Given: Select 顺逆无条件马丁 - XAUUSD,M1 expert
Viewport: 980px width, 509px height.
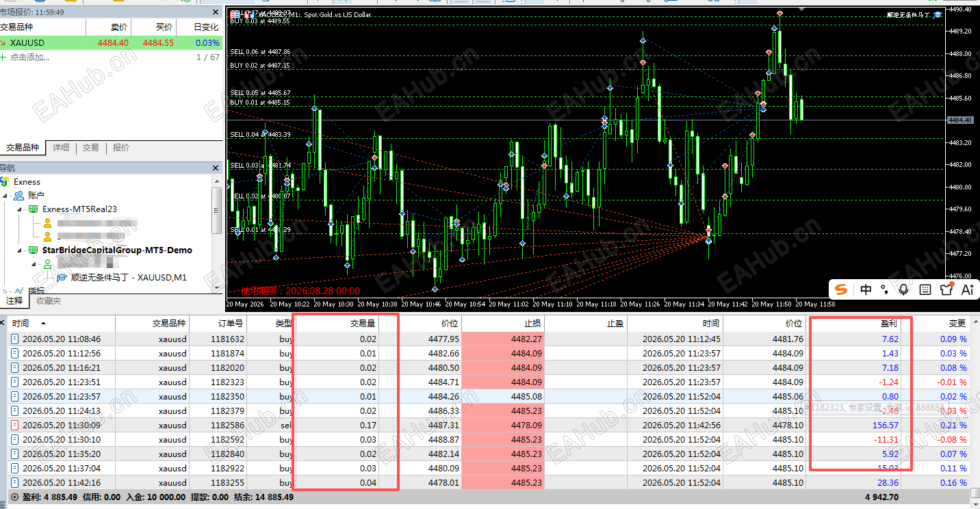Looking at the screenshot, I should (x=129, y=277).
